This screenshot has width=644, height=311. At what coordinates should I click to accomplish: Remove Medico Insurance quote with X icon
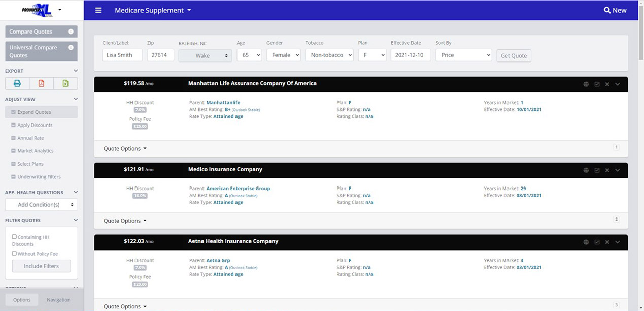607,170
